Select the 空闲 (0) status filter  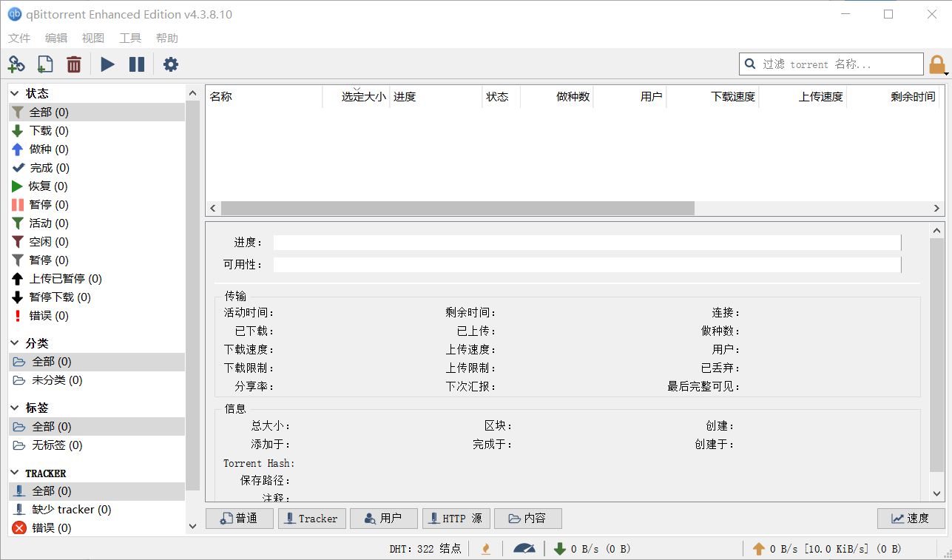pos(96,242)
